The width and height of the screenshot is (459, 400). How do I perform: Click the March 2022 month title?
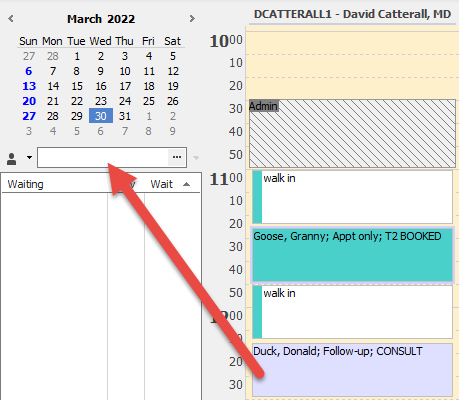coord(101,19)
